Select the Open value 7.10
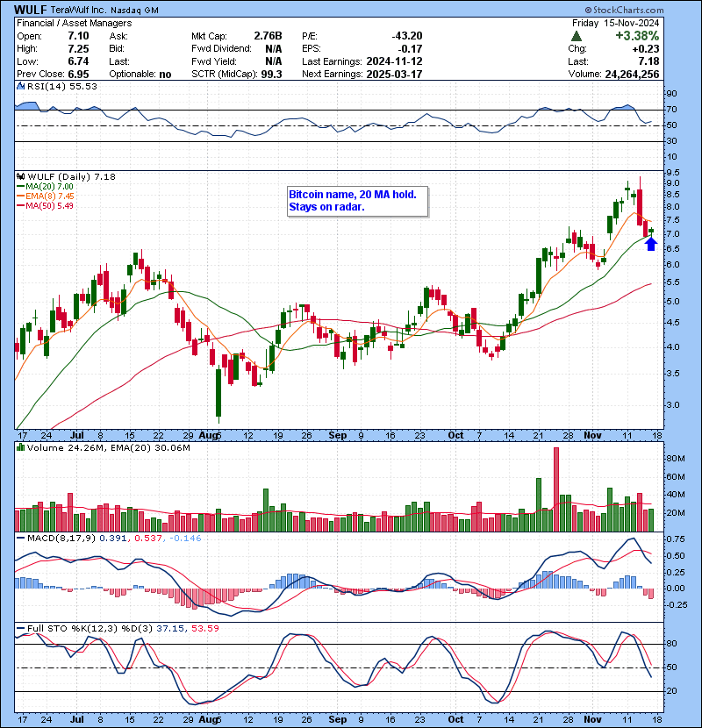This screenshot has height=728, width=702. (x=78, y=36)
